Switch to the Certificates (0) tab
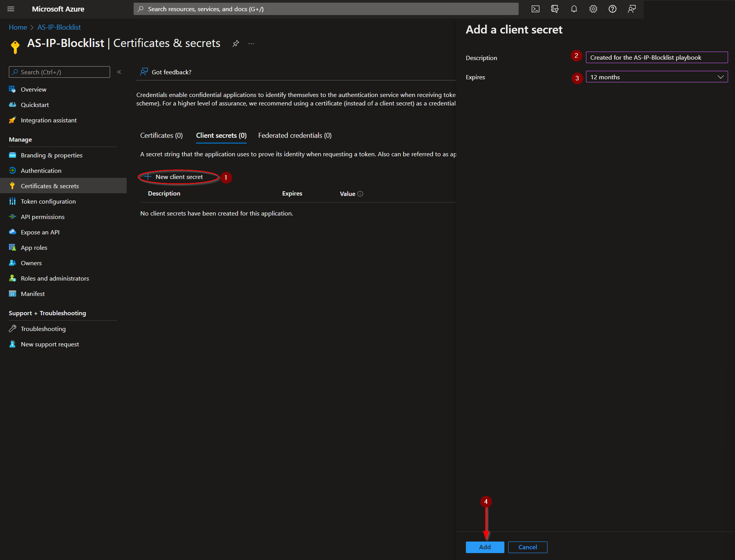 (161, 135)
